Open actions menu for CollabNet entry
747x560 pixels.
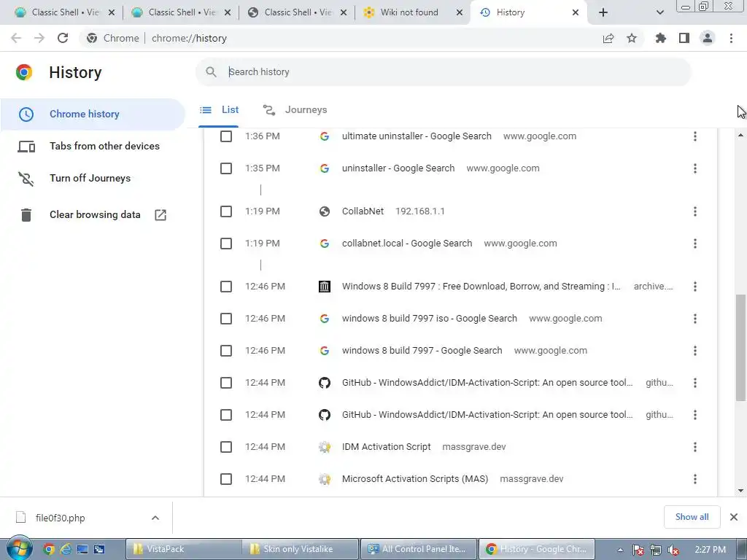[695, 211]
